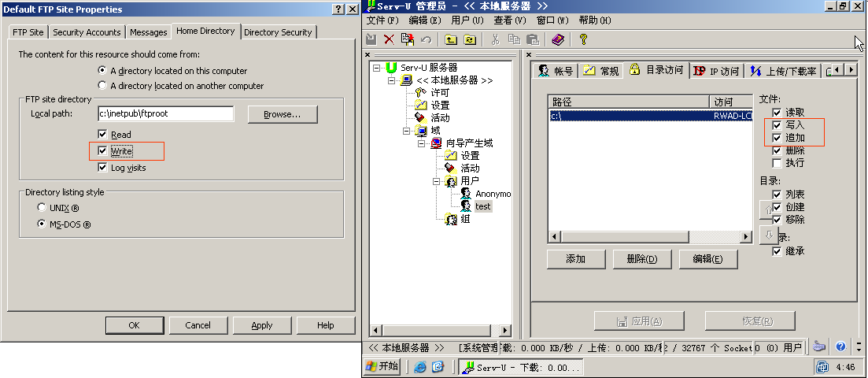Click the taskbar tray language icon
The width and height of the screenshot is (868, 378).
[x=823, y=367]
